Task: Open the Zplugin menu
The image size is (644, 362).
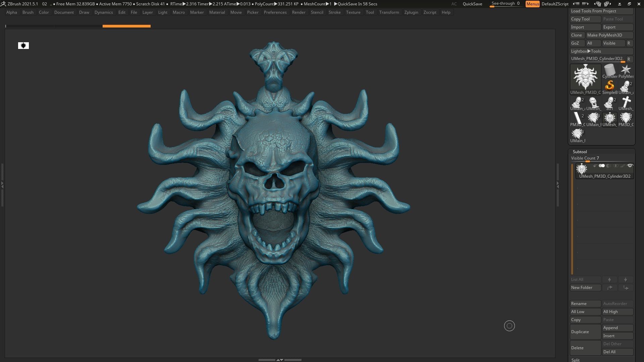Action: [411, 12]
